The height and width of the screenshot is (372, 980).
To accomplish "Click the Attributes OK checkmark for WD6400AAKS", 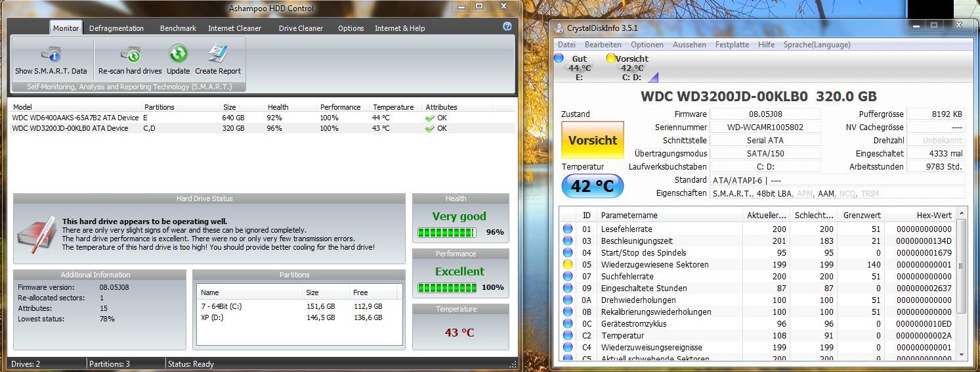I will [430, 118].
